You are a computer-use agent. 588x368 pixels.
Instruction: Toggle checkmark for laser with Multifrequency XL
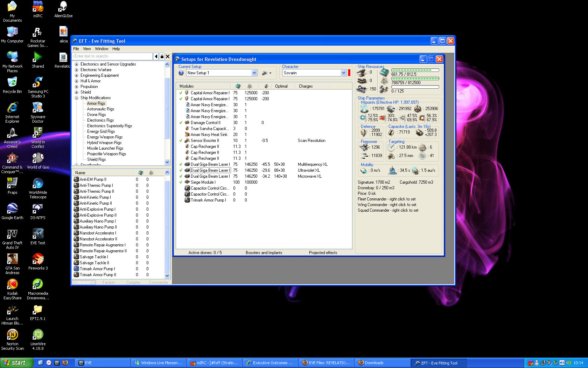[181, 164]
